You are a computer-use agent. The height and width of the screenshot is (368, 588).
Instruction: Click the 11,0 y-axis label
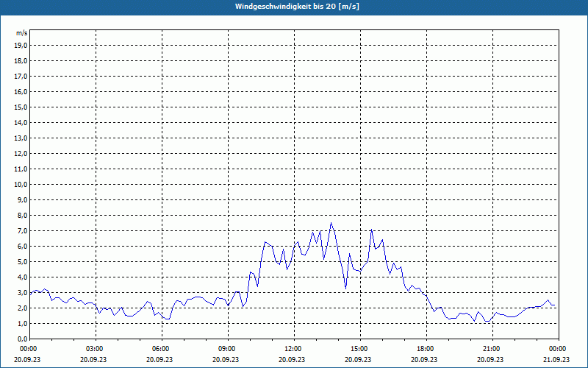click(21, 169)
